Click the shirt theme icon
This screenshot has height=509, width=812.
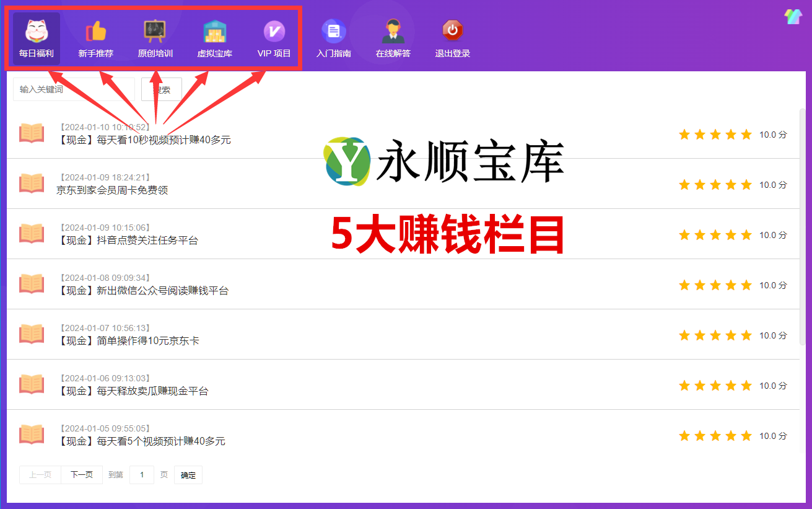(793, 17)
